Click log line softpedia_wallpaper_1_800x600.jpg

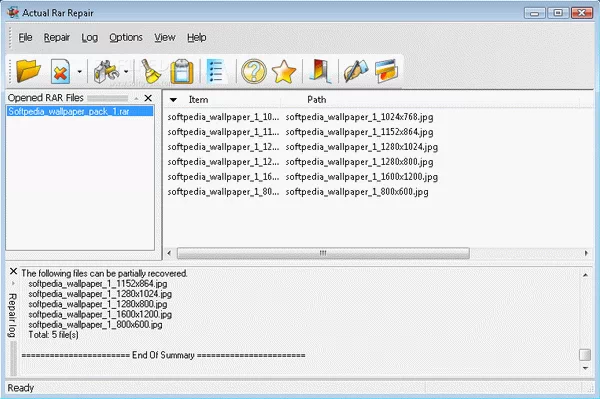(95, 325)
